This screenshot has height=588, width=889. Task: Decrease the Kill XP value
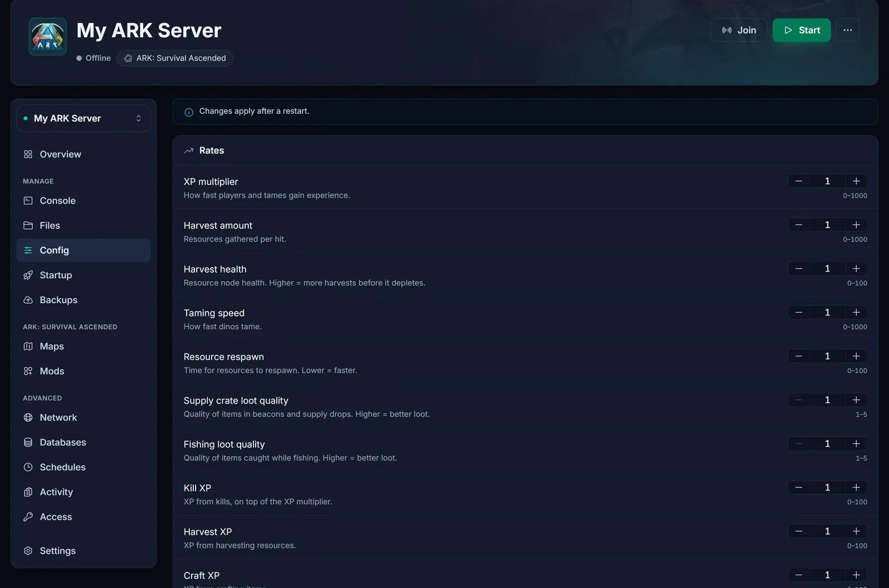(799, 488)
